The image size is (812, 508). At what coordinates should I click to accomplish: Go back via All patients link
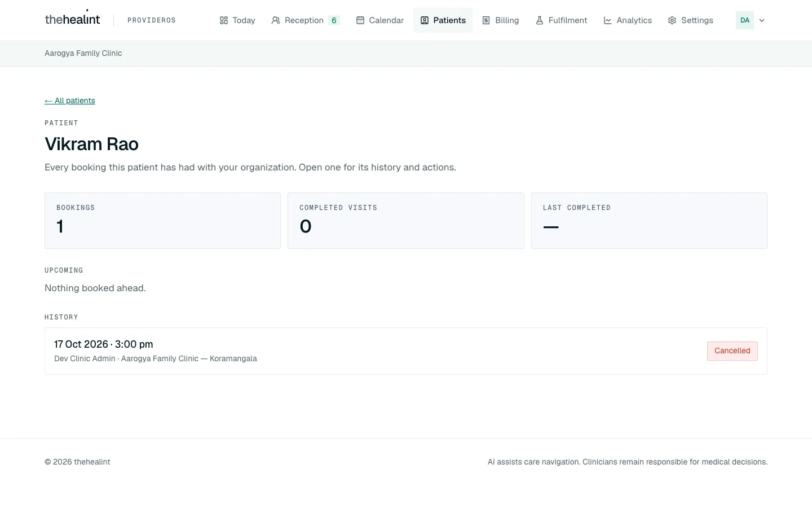pos(70,100)
